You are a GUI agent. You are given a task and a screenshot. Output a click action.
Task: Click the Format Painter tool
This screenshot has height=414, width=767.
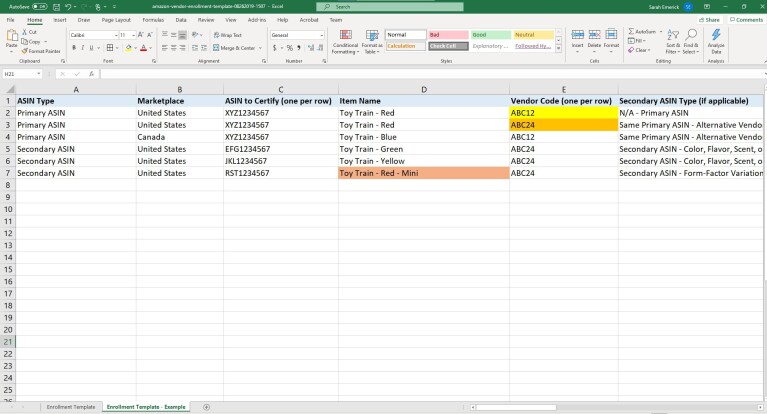click(x=43, y=51)
